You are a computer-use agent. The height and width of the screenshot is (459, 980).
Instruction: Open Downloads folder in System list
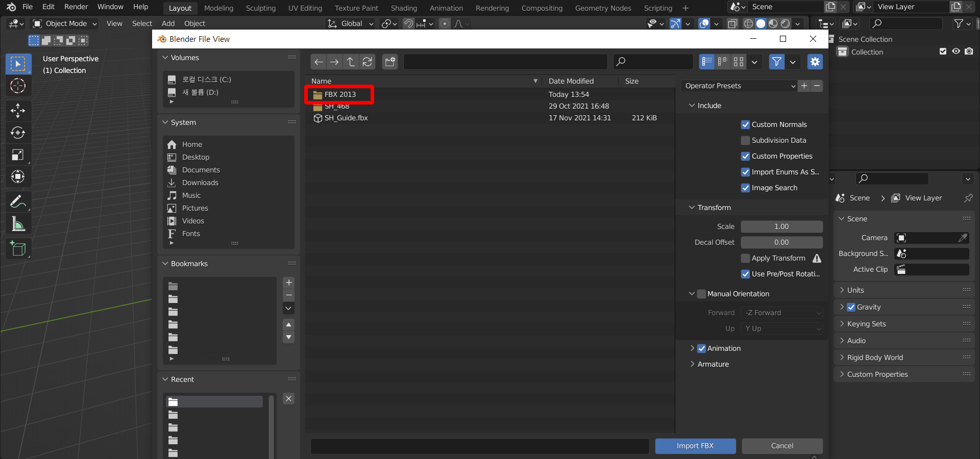(x=200, y=183)
